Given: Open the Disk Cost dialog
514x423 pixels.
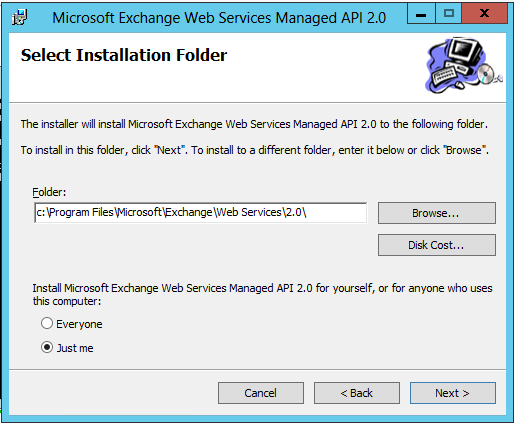Looking at the screenshot, I should 437,245.
